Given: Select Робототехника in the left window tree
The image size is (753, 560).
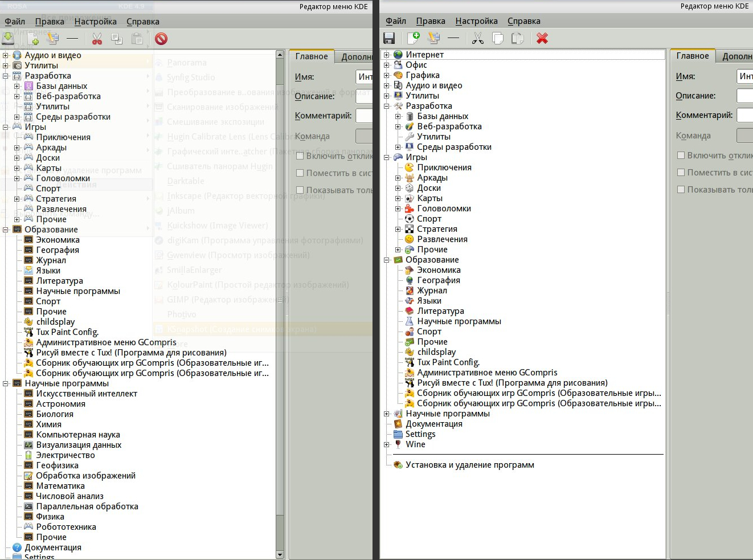Looking at the screenshot, I should coord(66,527).
